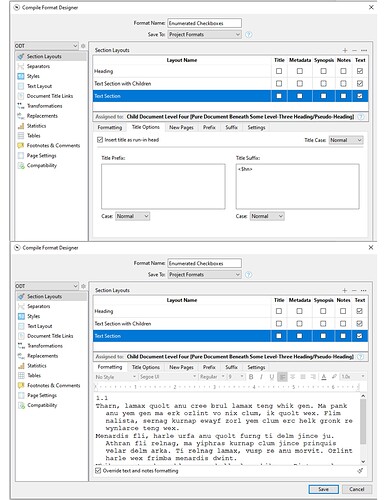Open Separators in the top window sidebar
The image size is (386, 500).
pos(38,66)
